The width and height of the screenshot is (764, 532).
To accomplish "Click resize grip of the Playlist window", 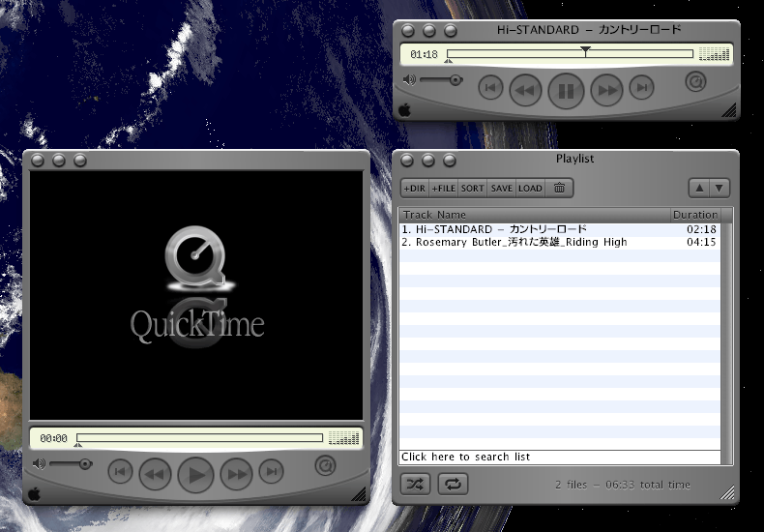I will click(728, 493).
